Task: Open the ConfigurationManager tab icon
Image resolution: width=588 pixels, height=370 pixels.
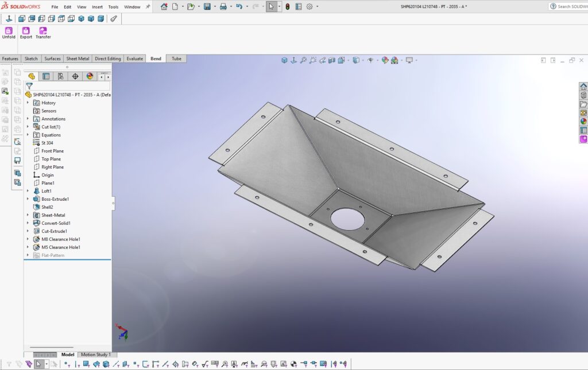Action: coord(60,76)
